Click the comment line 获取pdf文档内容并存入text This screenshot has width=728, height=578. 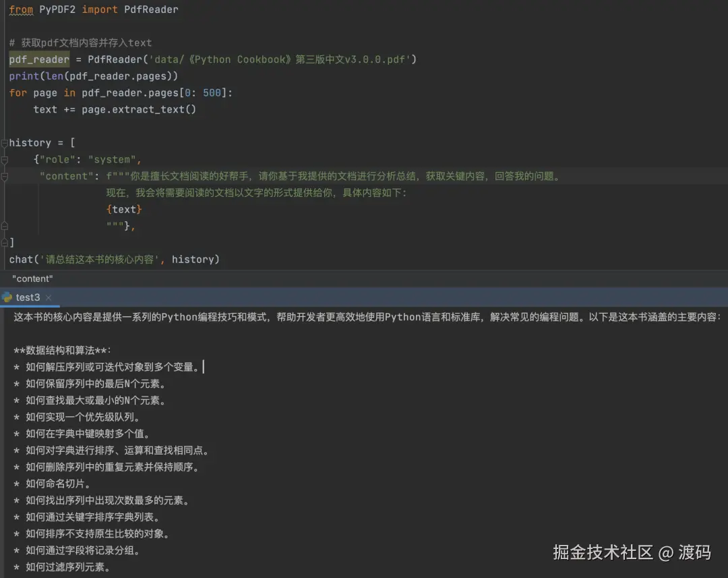[x=80, y=42]
